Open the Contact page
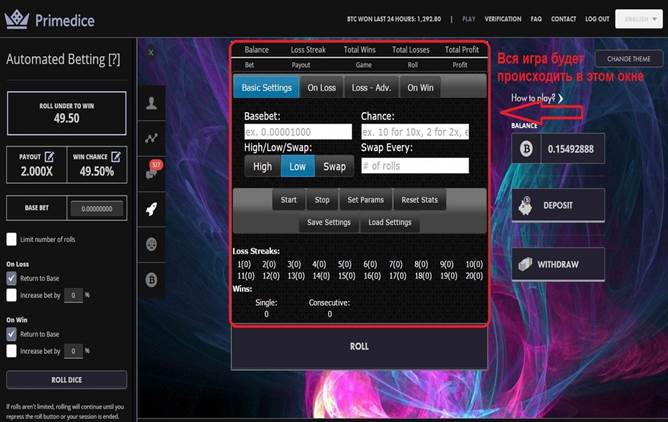The image size is (668, 422). 563,19
